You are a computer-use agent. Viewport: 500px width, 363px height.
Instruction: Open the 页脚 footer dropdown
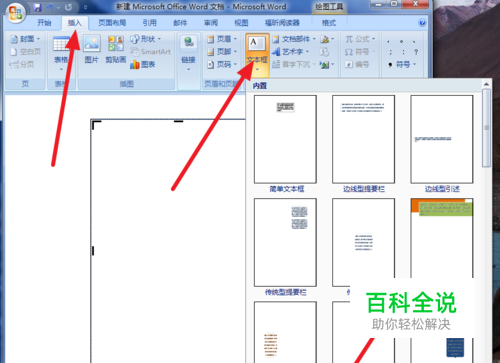coord(222,52)
